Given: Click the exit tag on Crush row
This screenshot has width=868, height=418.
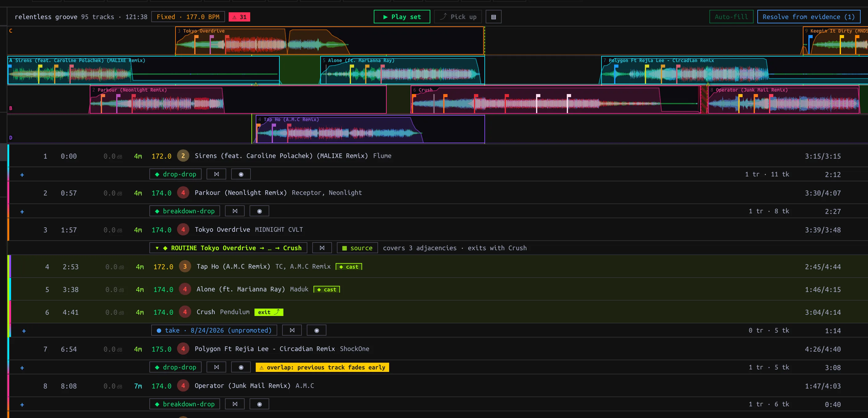Looking at the screenshot, I should point(269,312).
